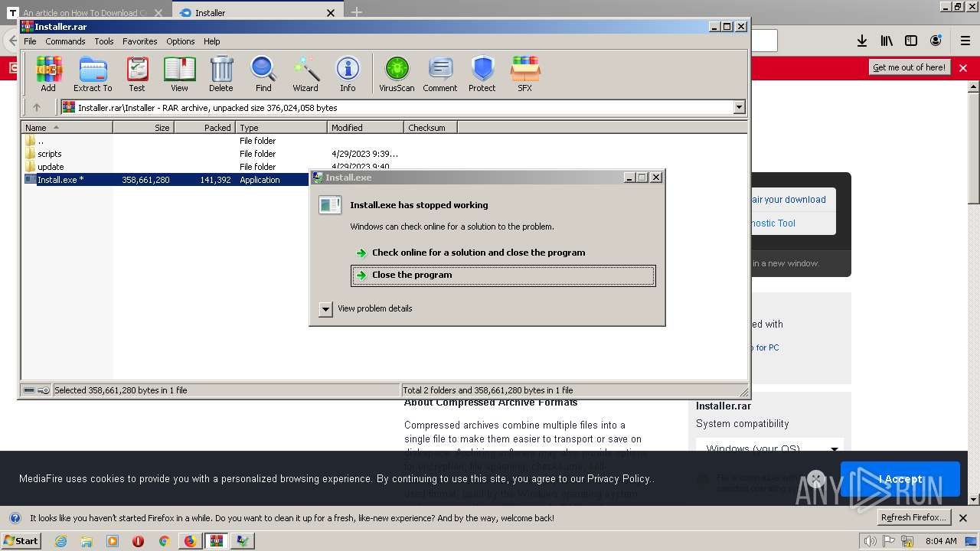980x551 pixels.
Task: Open the Find tool
Action: (263, 74)
